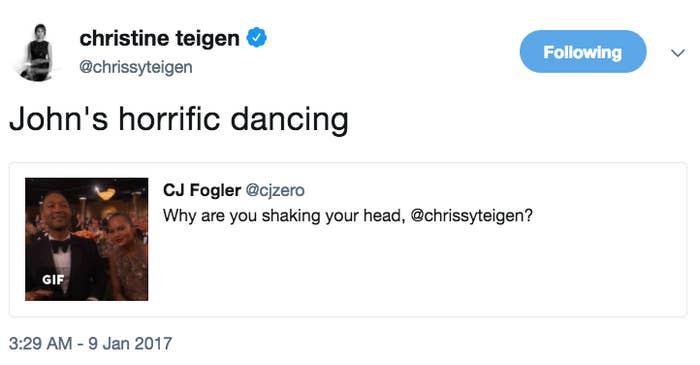This screenshot has width=700, height=365.
Task: Click the christine teigen display name
Action: 159,38
